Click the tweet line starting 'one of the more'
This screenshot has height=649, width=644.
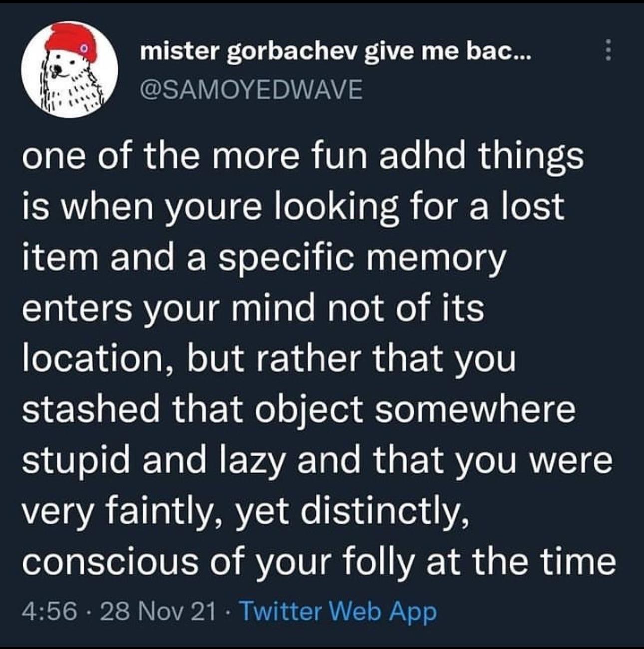[x=303, y=156]
